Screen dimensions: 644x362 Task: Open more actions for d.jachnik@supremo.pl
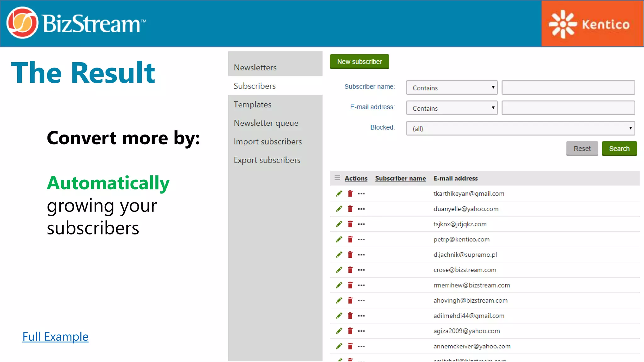point(361,255)
